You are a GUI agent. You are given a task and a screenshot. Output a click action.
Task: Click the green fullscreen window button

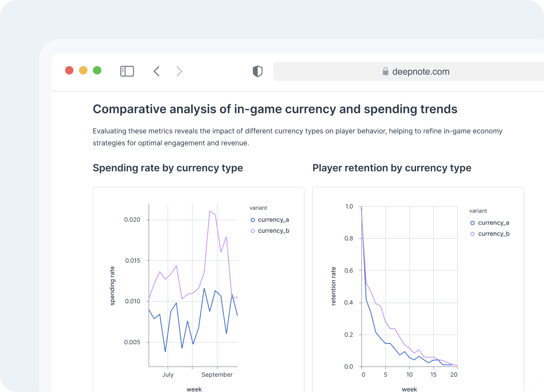(x=97, y=70)
